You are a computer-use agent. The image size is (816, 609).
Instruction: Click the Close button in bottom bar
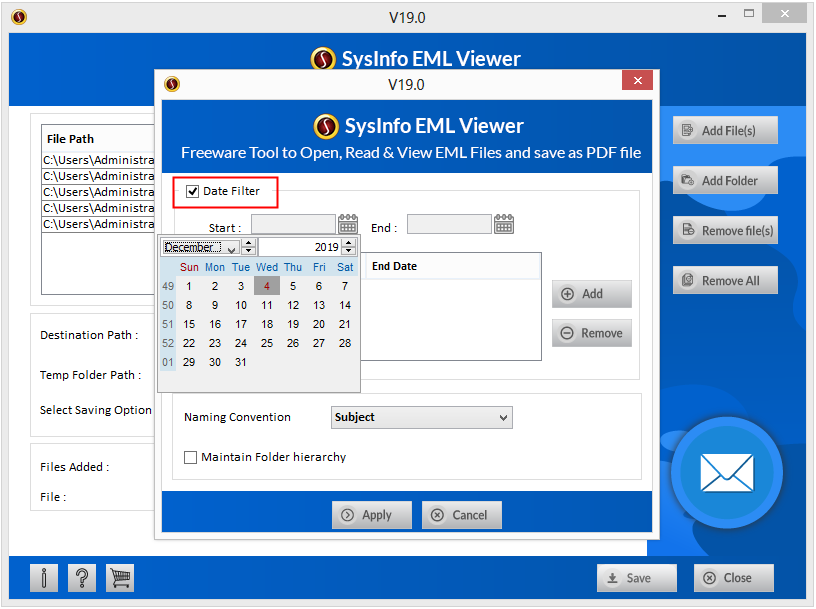(734, 578)
